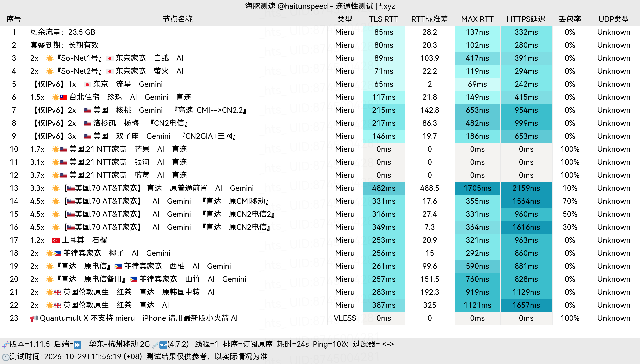Click the star icon in the 芒果 row
The width and height of the screenshot is (640, 364).
(55, 149)
